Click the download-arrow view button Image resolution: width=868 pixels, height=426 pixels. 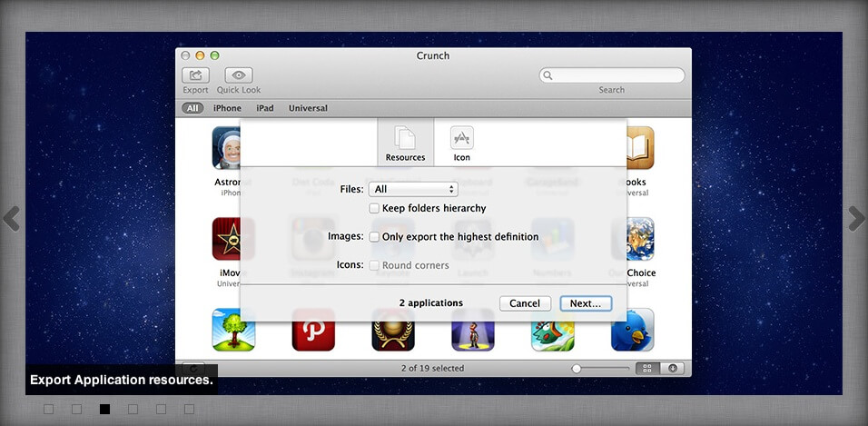pos(672,369)
